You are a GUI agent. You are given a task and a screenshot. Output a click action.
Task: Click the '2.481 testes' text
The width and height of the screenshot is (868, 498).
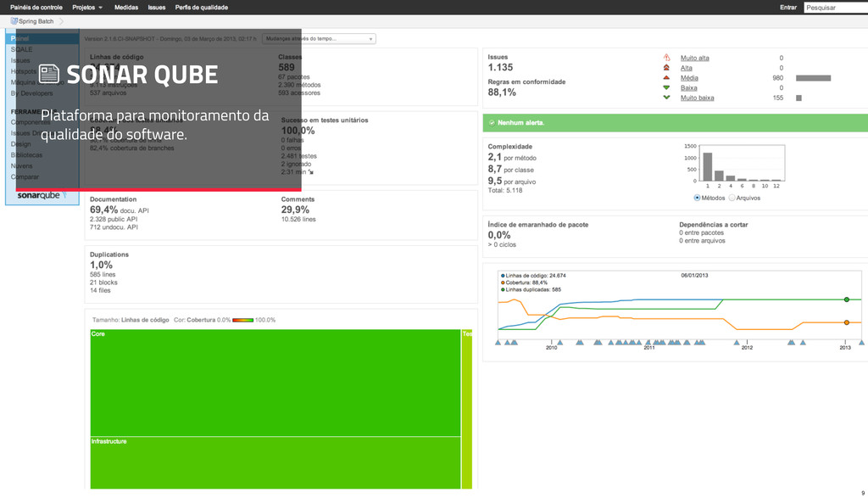(299, 156)
